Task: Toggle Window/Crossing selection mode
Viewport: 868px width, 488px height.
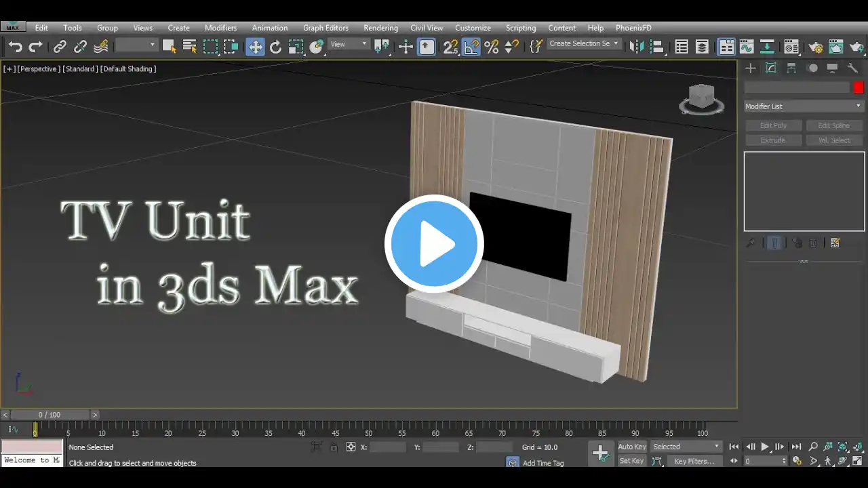Action: [x=231, y=47]
